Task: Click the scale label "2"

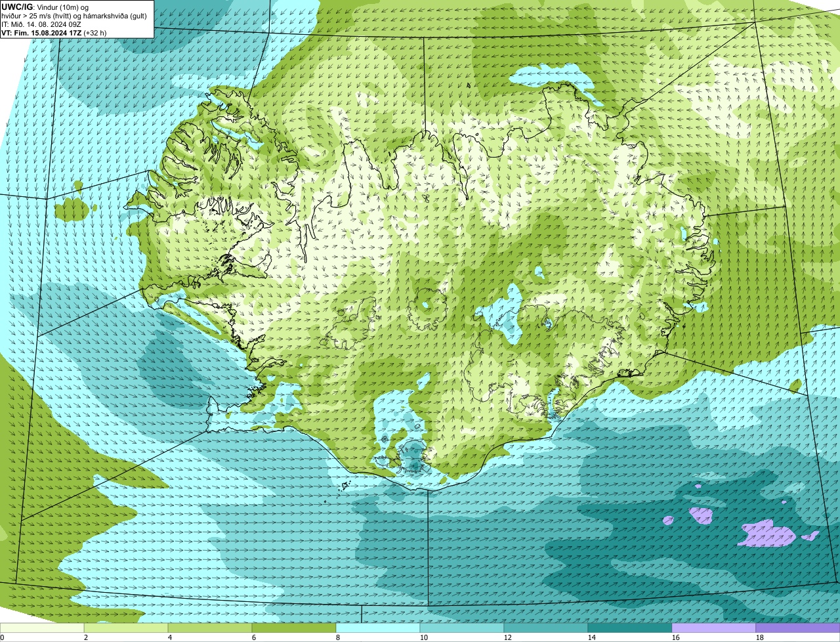Action: 86,637
